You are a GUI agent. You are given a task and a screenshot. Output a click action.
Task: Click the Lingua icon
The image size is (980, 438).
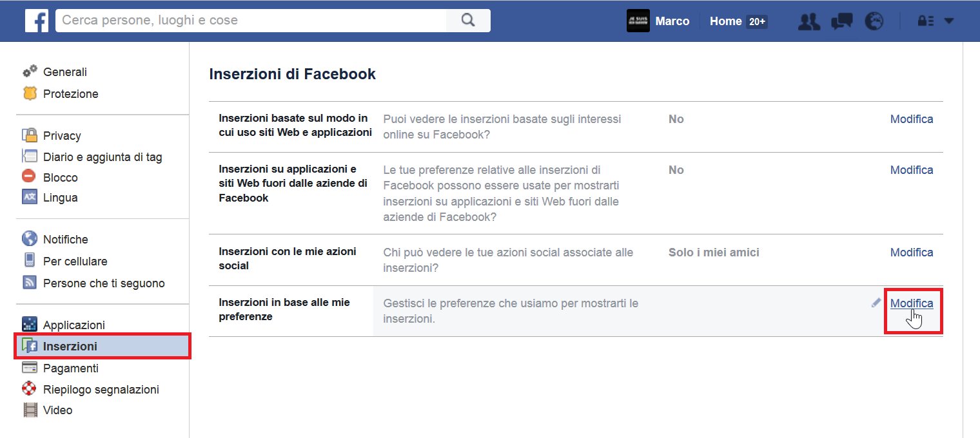click(x=30, y=198)
